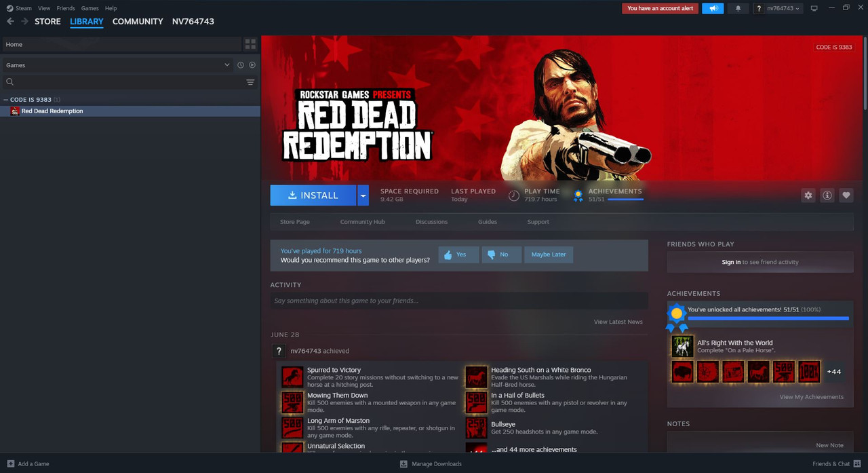Open Friends & Chat
868x473 pixels.
point(837,463)
